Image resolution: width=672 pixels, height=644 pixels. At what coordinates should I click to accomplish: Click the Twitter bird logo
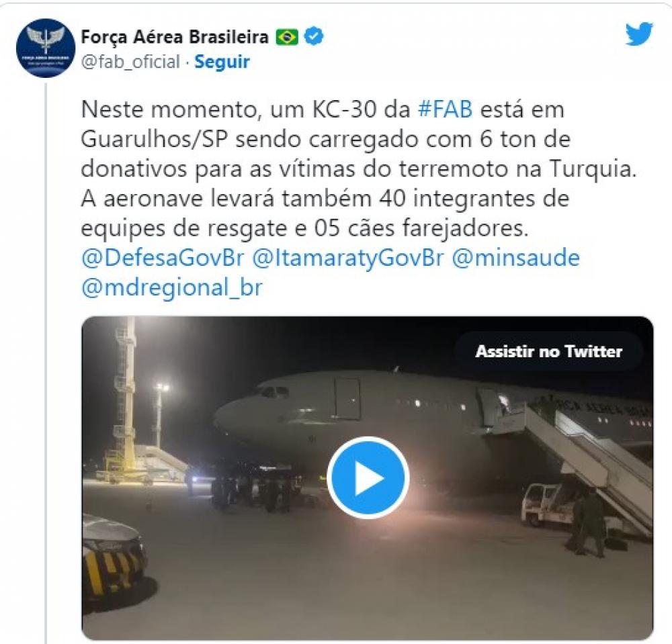(639, 34)
